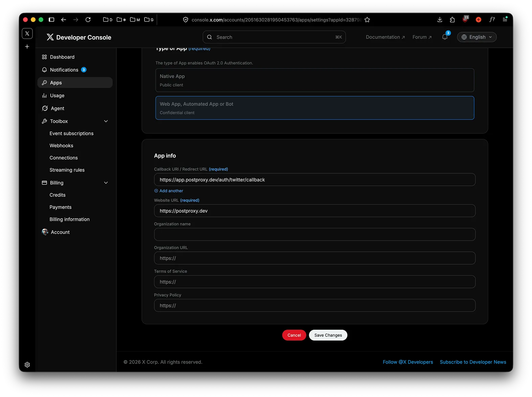Open the G bookmarks folder

tap(149, 20)
